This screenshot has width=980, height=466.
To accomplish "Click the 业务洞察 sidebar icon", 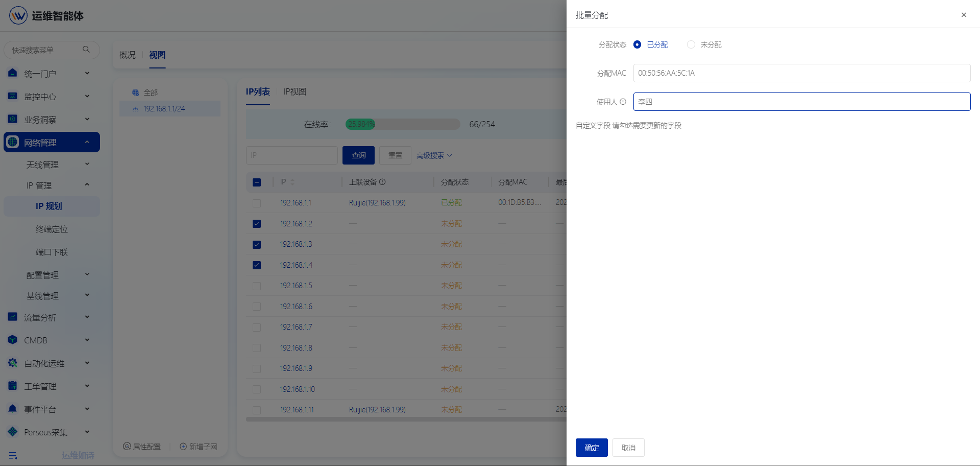I will pos(13,119).
